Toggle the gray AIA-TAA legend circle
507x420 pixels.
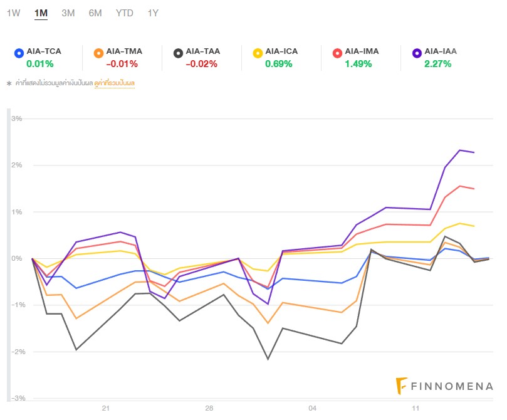pyautogui.click(x=177, y=53)
